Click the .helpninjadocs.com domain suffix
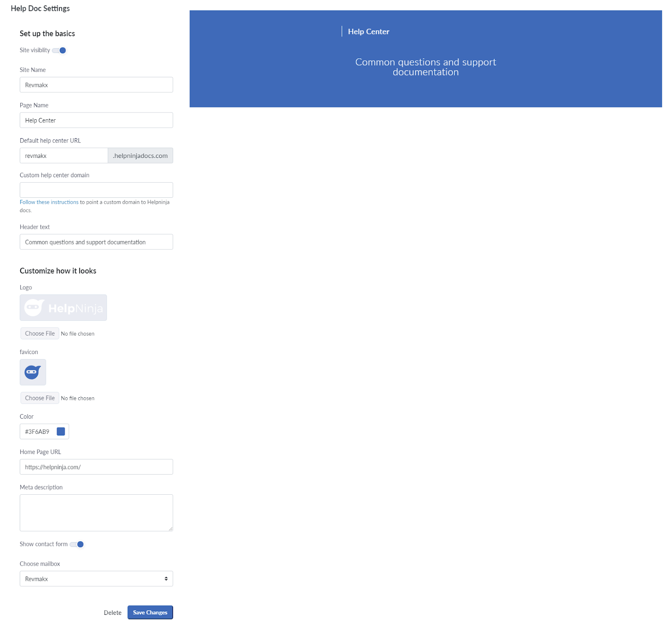 (x=140, y=155)
